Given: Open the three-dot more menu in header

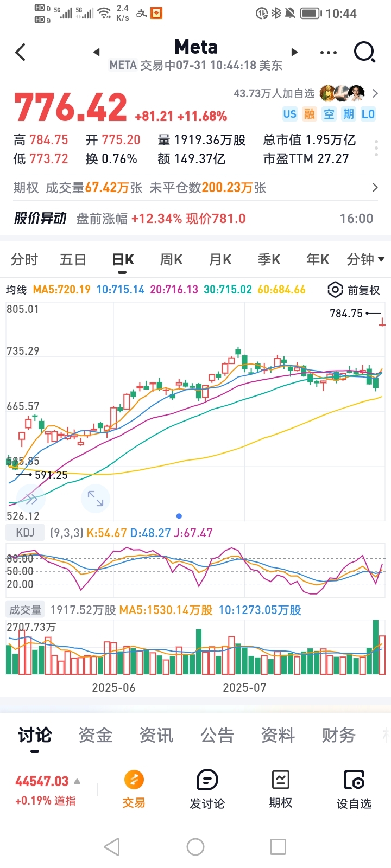Looking at the screenshot, I should coord(329,53).
